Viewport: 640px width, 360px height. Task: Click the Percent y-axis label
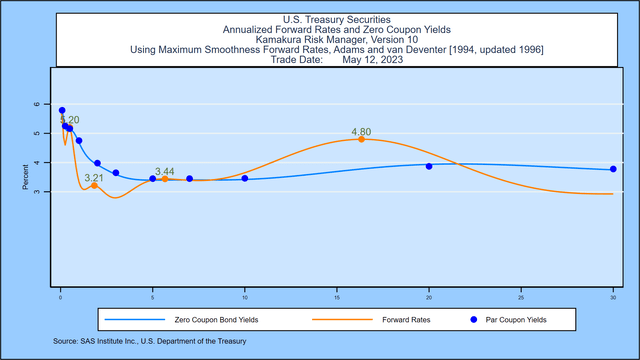pos(25,177)
